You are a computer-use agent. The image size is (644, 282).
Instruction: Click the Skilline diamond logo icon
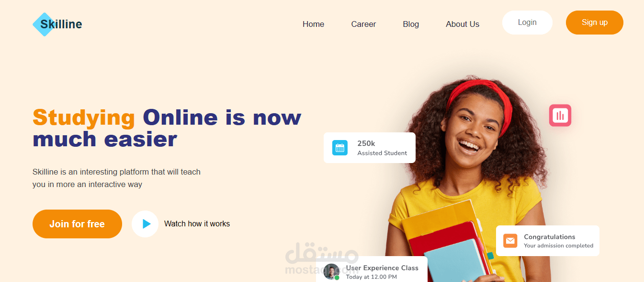[44, 24]
